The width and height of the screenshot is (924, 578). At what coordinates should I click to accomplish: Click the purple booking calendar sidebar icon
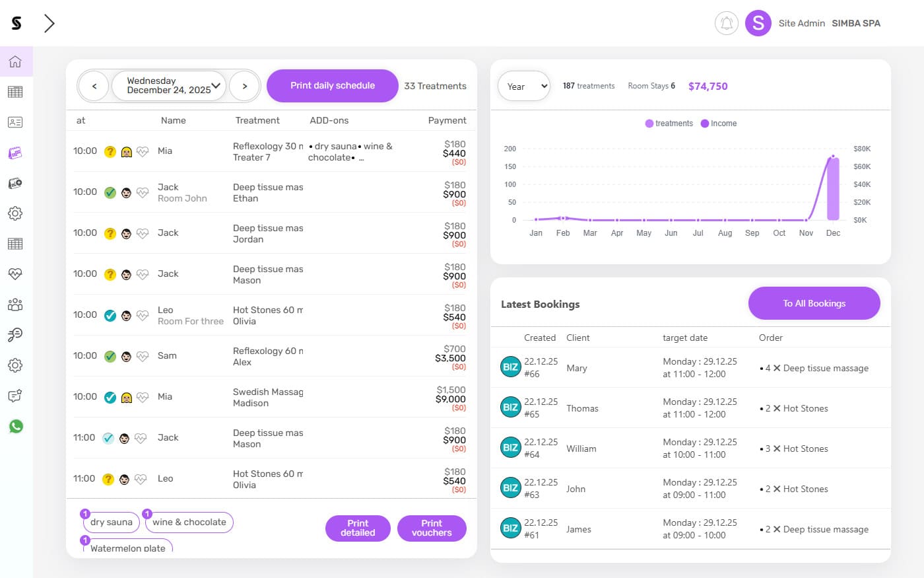(16, 153)
